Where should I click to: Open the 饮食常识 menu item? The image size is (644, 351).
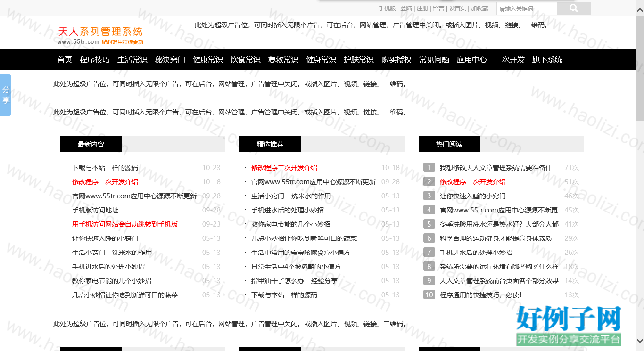pos(246,59)
